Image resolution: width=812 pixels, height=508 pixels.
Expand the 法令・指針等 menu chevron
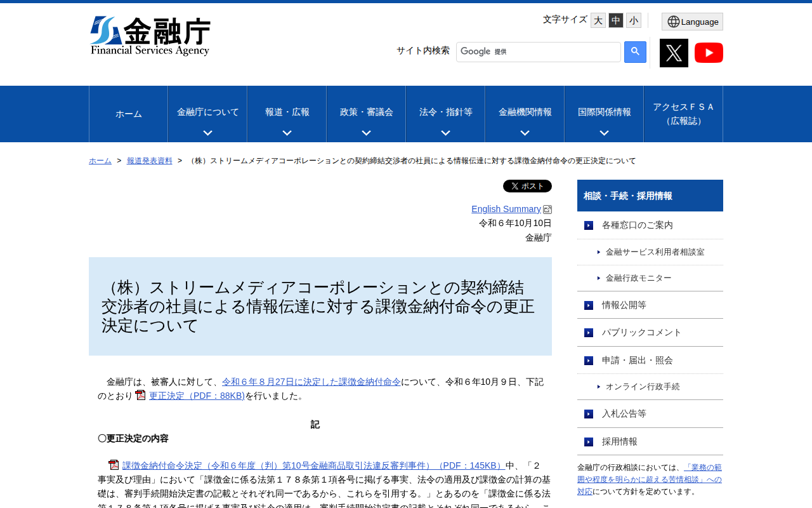(445, 133)
